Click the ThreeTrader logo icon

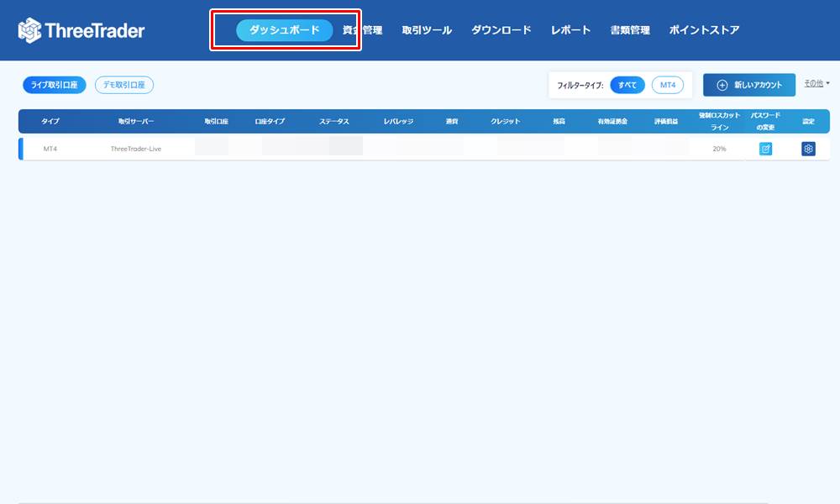[x=29, y=29]
